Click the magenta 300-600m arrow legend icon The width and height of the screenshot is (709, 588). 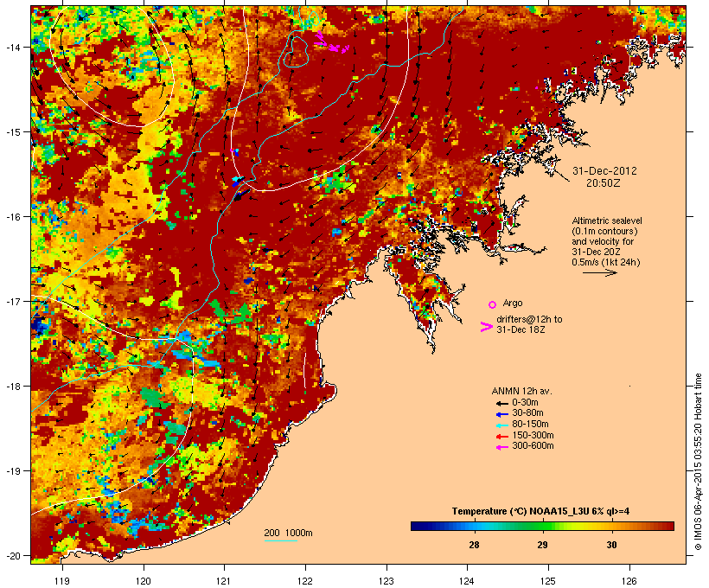point(502,447)
